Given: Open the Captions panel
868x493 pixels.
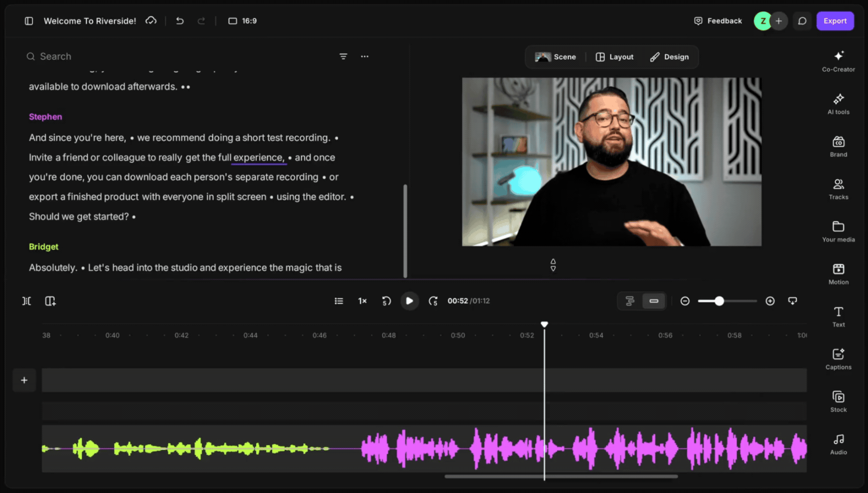Looking at the screenshot, I should click(x=838, y=359).
